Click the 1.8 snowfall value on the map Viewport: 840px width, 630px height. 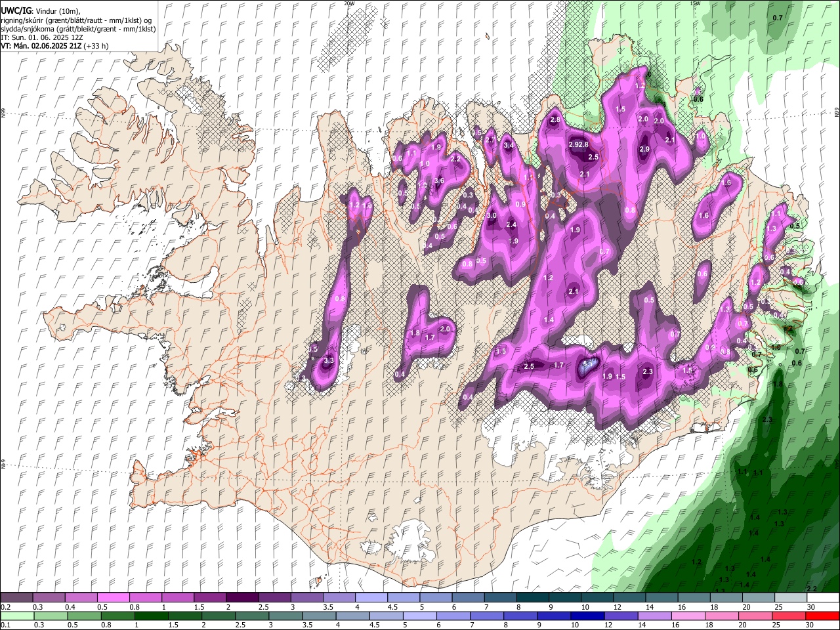click(415, 333)
